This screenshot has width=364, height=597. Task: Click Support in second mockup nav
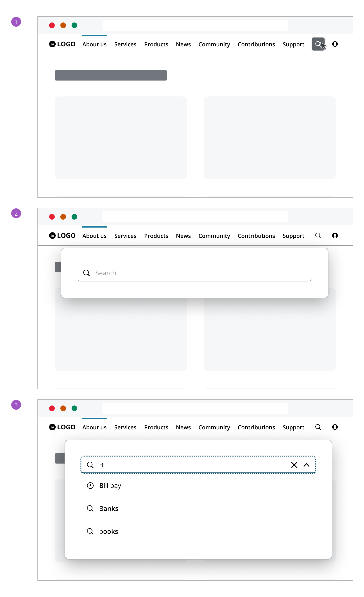[293, 236]
